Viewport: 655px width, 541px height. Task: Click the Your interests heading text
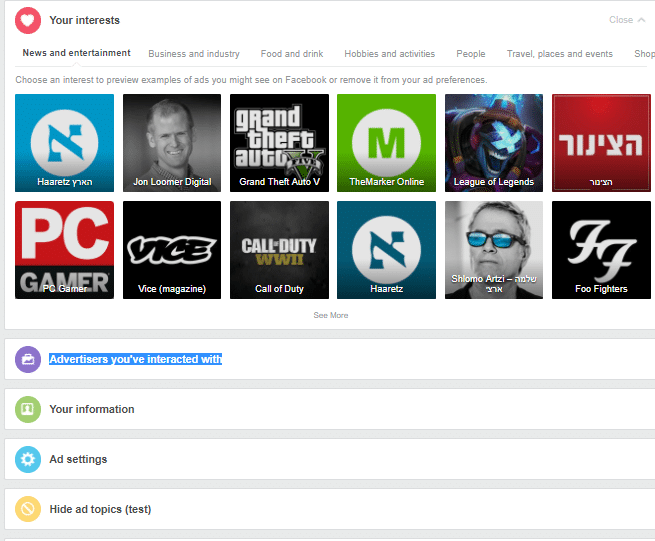(x=84, y=20)
